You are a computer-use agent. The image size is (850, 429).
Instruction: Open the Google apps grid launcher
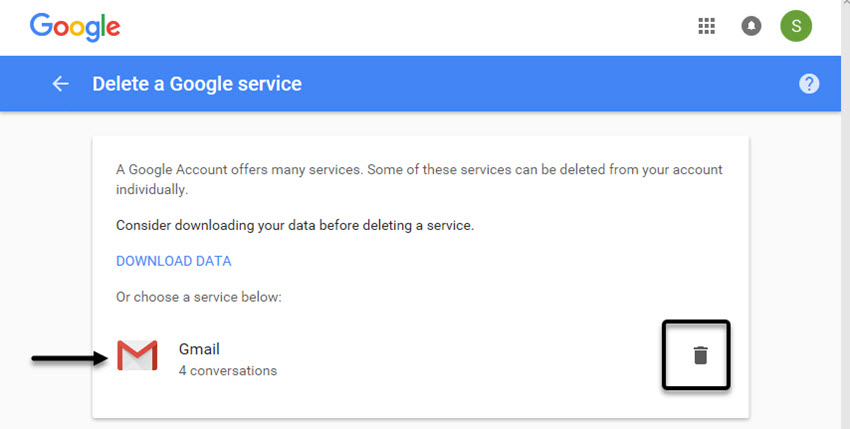tap(706, 25)
